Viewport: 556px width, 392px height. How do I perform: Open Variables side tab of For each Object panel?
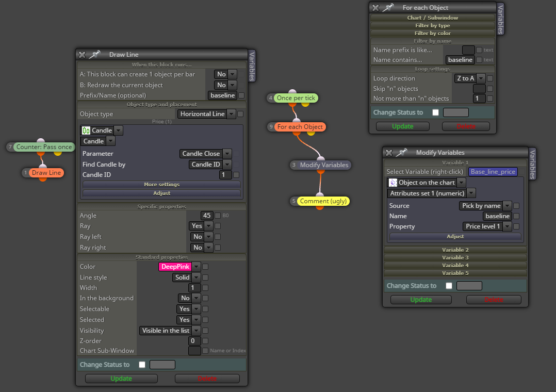500,20
